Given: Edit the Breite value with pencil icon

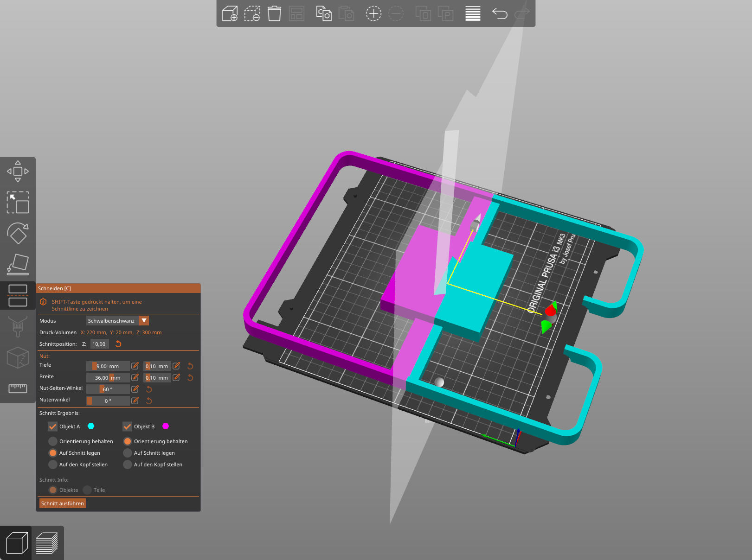Looking at the screenshot, I should coord(135,378).
